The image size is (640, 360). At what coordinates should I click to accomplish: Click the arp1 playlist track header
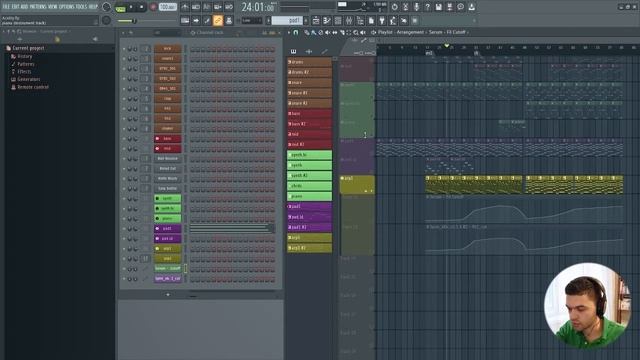357,184
